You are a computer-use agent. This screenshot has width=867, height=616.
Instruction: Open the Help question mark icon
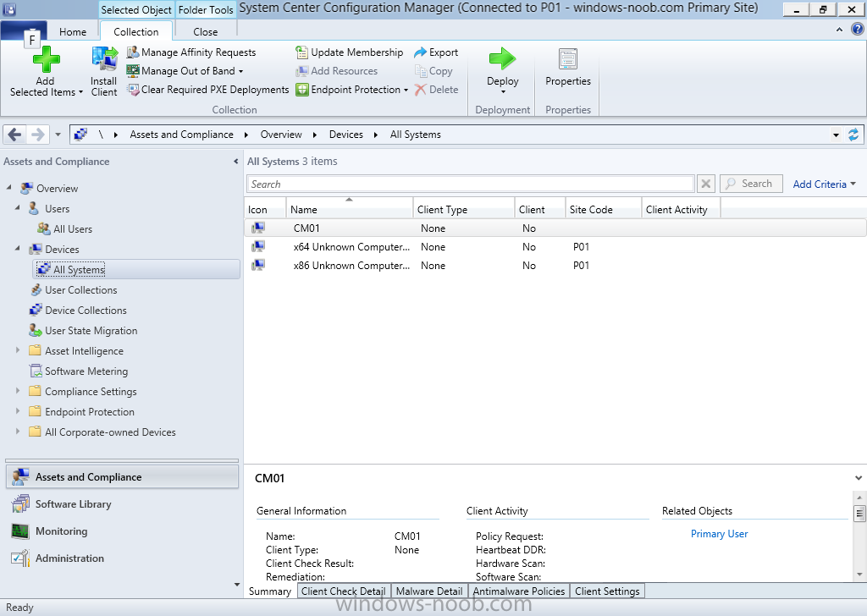coord(857,30)
